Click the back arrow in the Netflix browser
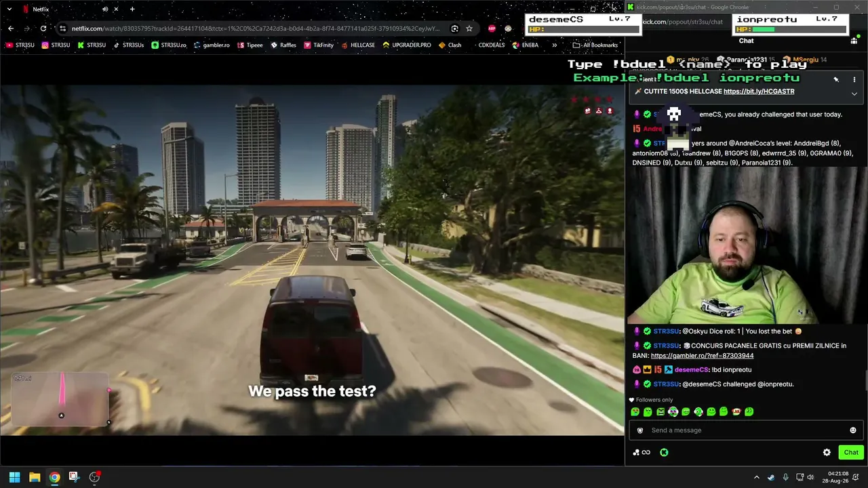This screenshot has width=868, height=488. click(x=11, y=28)
